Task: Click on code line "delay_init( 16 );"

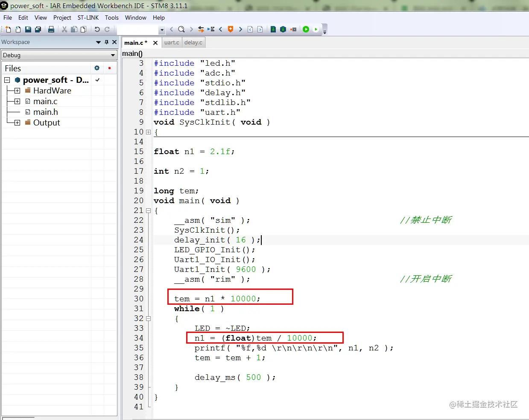Action: (x=217, y=240)
